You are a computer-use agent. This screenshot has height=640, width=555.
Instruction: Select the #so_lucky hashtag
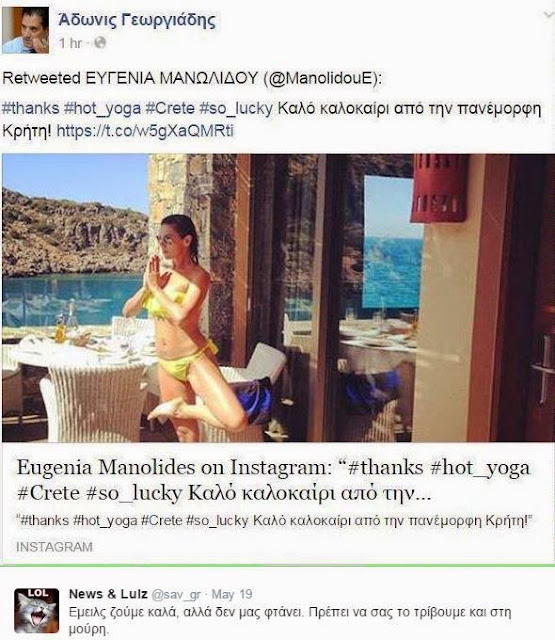[236, 109]
